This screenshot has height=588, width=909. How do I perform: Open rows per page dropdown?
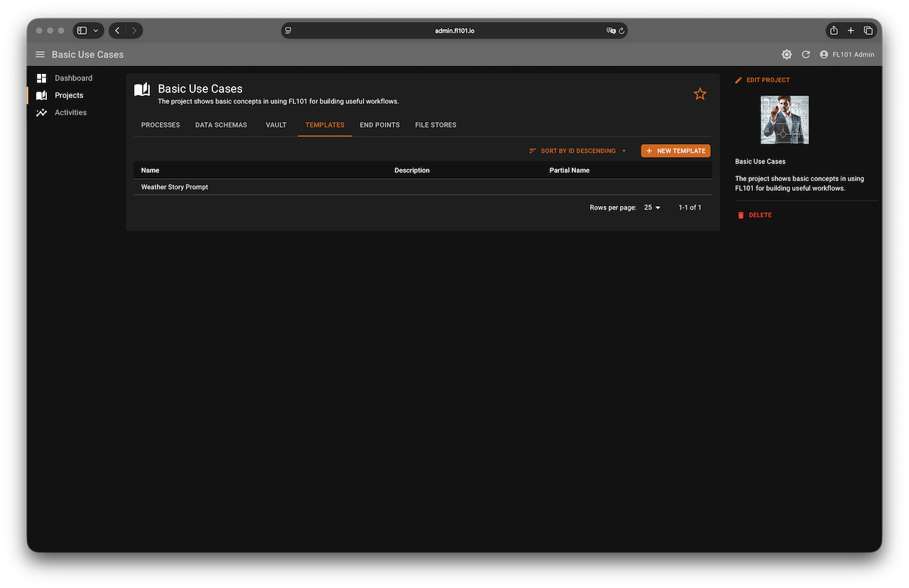click(x=652, y=207)
